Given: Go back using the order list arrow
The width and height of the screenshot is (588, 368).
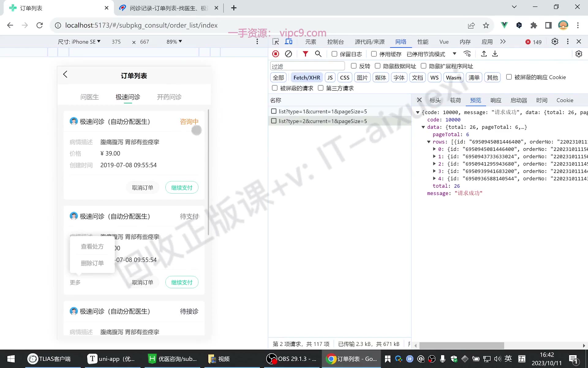Looking at the screenshot, I should pos(65,74).
